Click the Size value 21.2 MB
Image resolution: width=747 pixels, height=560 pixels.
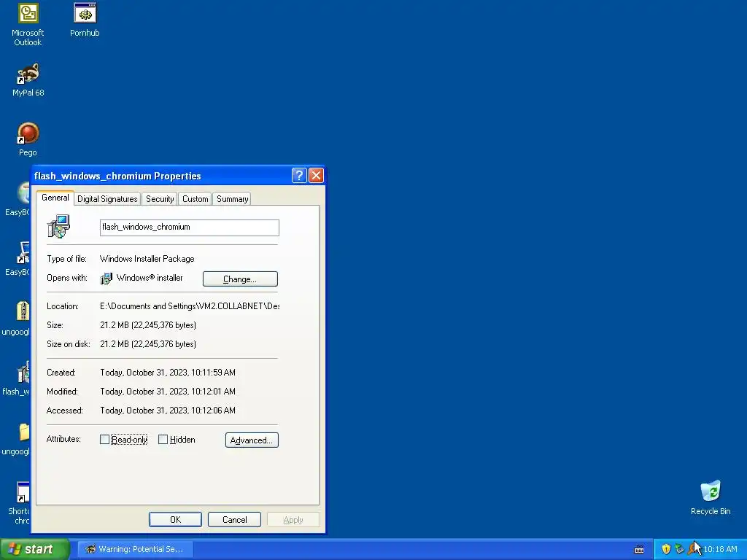coord(148,325)
